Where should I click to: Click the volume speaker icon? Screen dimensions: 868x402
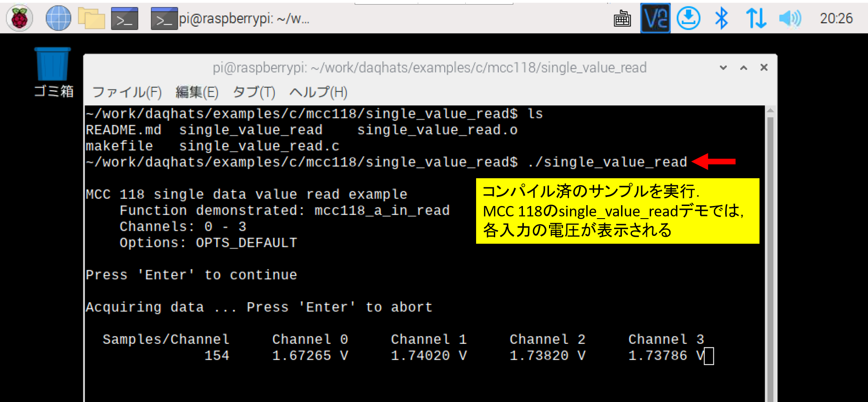[789, 18]
